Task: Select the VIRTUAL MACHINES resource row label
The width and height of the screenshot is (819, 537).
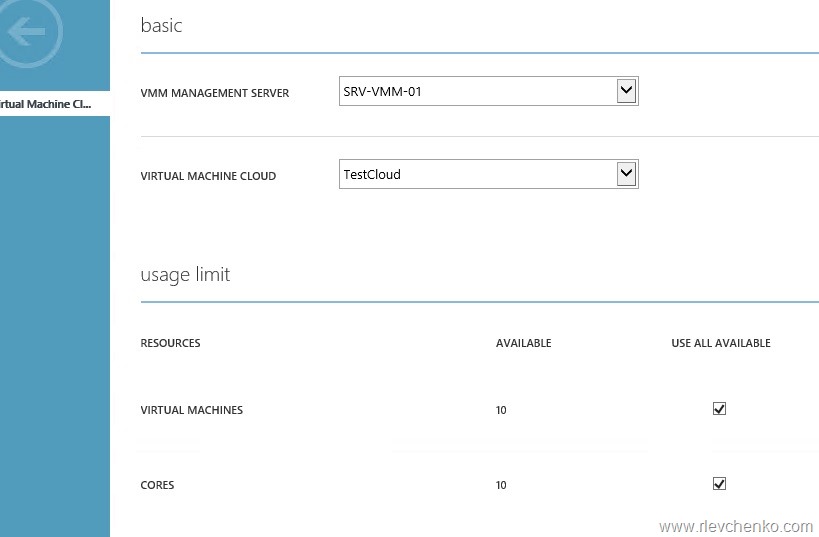Action: click(x=191, y=410)
